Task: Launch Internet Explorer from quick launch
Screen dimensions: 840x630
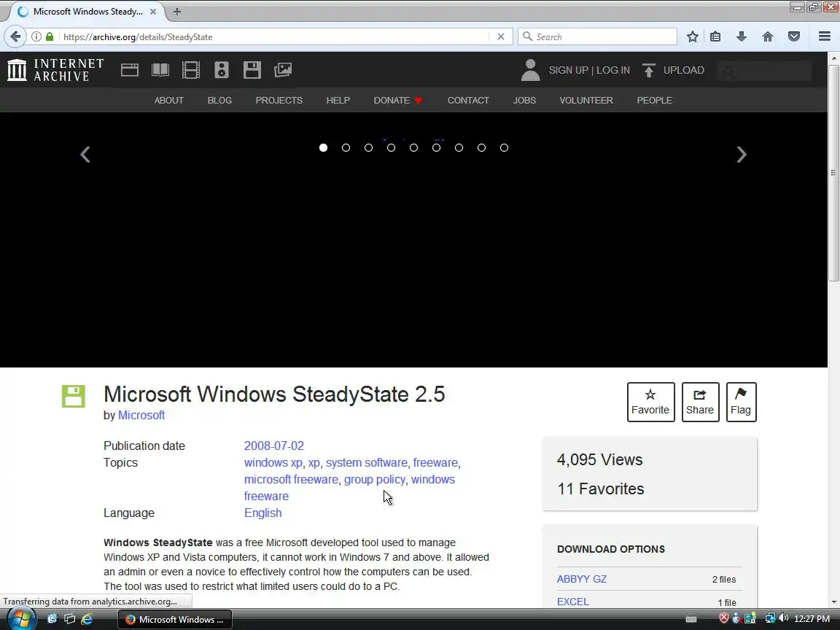Action: tap(86, 619)
